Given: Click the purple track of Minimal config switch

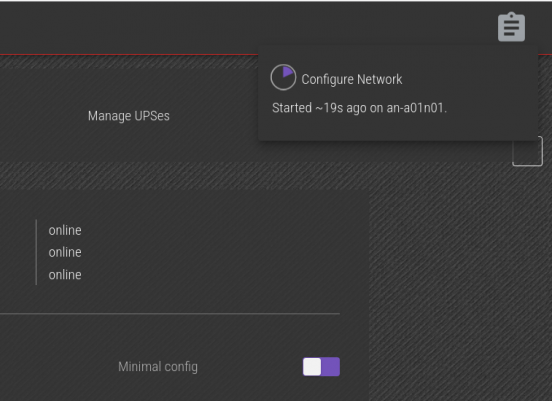Looking at the screenshot, I should point(331,366).
